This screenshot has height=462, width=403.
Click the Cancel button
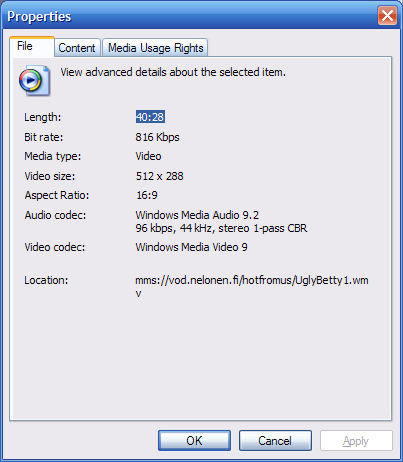275,441
